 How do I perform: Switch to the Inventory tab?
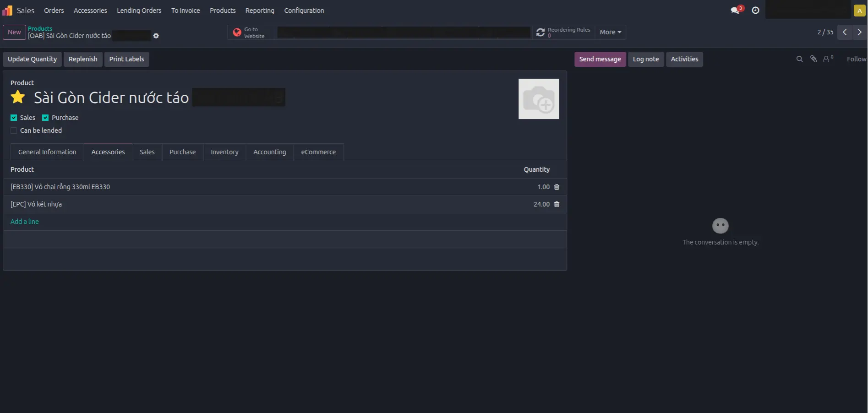(224, 152)
